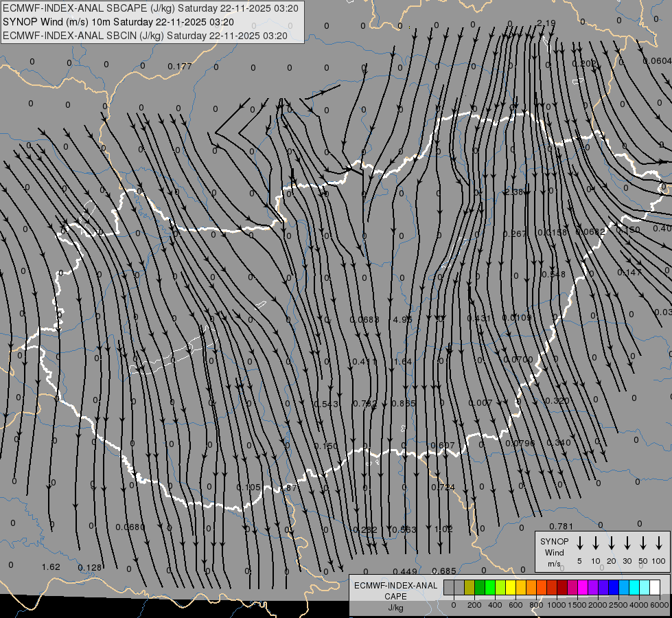Click the 0.411 value on the map

pos(364,362)
